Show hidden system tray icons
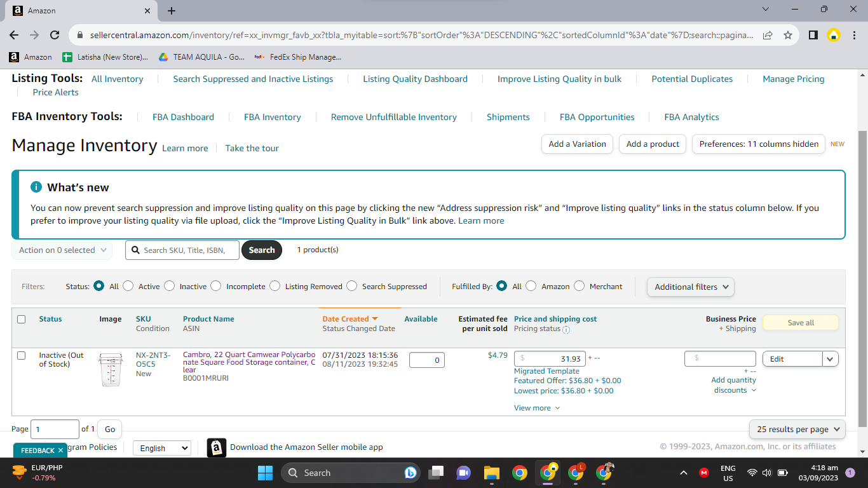 pyautogui.click(x=684, y=473)
